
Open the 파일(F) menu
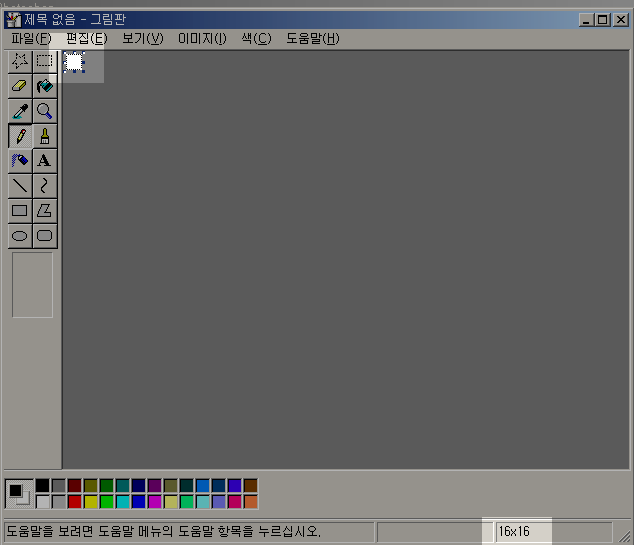(31, 39)
